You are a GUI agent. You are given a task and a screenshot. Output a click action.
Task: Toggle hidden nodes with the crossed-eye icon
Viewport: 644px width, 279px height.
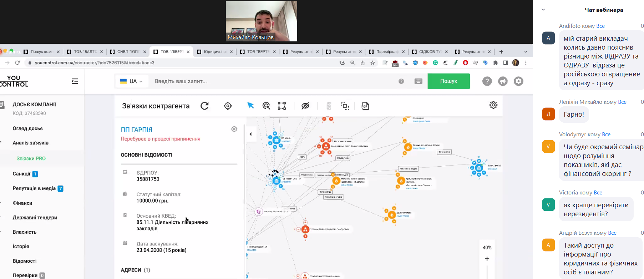click(305, 106)
